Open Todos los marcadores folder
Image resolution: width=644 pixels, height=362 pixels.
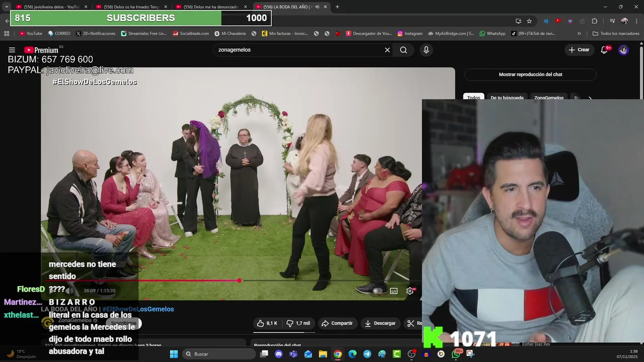pyautogui.click(x=616, y=34)
